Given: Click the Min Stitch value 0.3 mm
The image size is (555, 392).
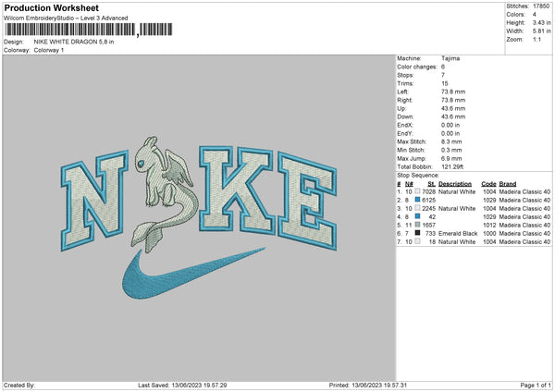Looking at the screenshot, I should (x=451, y=150).
